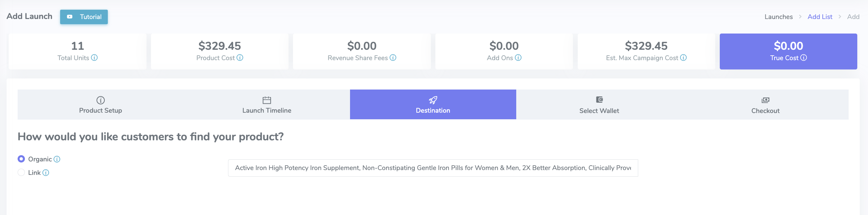
Task: Switch to the Launch Timeline tab
Action: tap(267, 105)
